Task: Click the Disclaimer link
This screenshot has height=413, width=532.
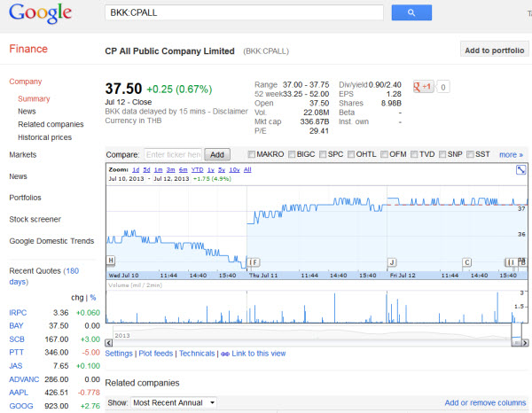Action: click(230, 111)
